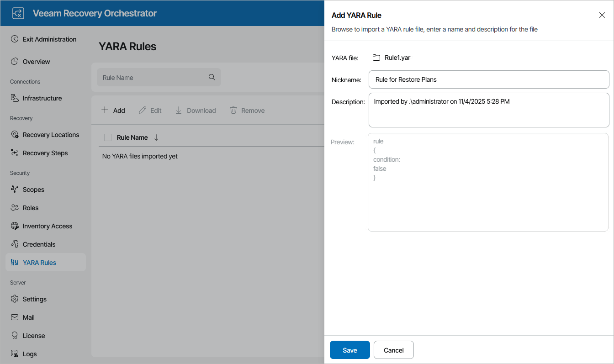Open the Inventory Access page
The height and width of the screenshot is (364, 614).
click(48, 226)
